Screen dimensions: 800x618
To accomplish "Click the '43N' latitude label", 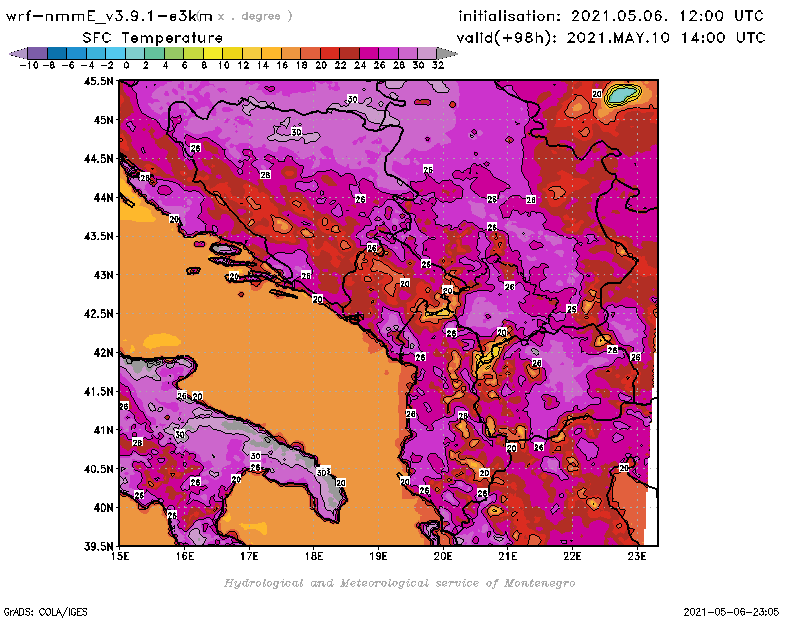I will [x=103, y=275].
